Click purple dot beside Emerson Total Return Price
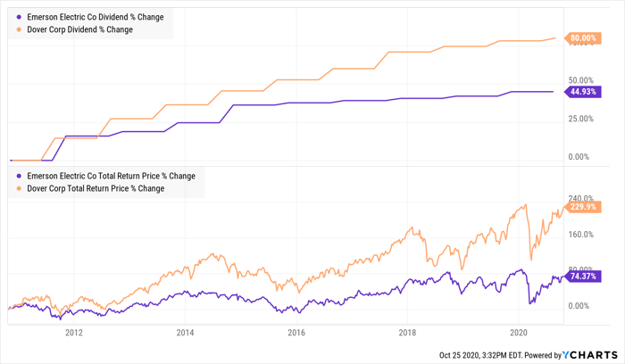The image size is (625, 364). [20, 176]
